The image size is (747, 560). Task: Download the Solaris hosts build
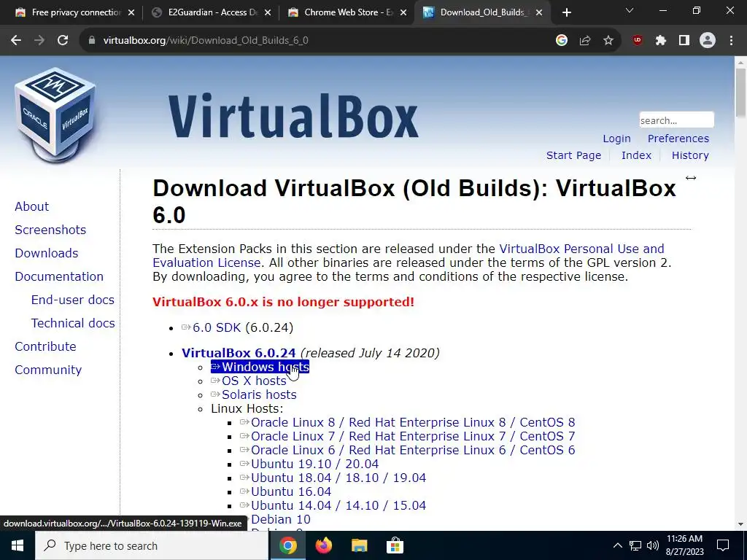coord(254,394)
